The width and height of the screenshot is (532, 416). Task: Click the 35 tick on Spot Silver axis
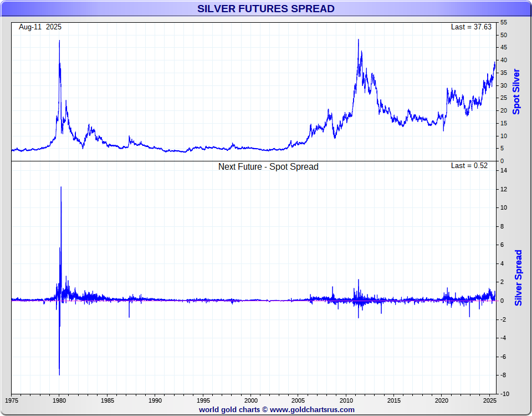[x=504, y=73]
